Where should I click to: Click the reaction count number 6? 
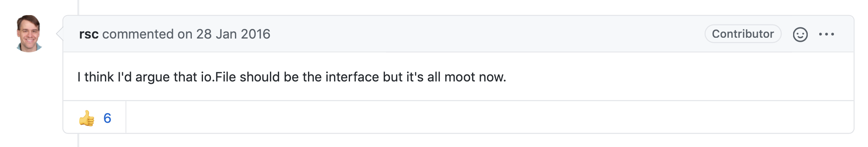[107, 118]
